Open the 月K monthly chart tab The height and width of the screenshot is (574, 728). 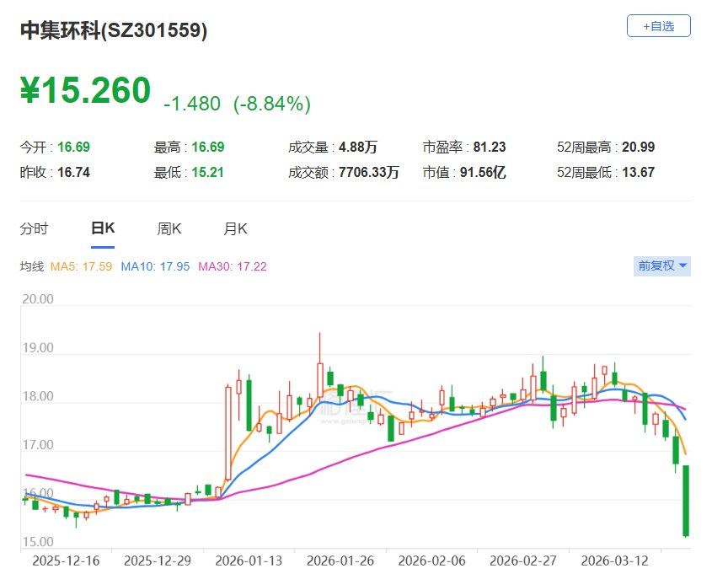point(234,228)
